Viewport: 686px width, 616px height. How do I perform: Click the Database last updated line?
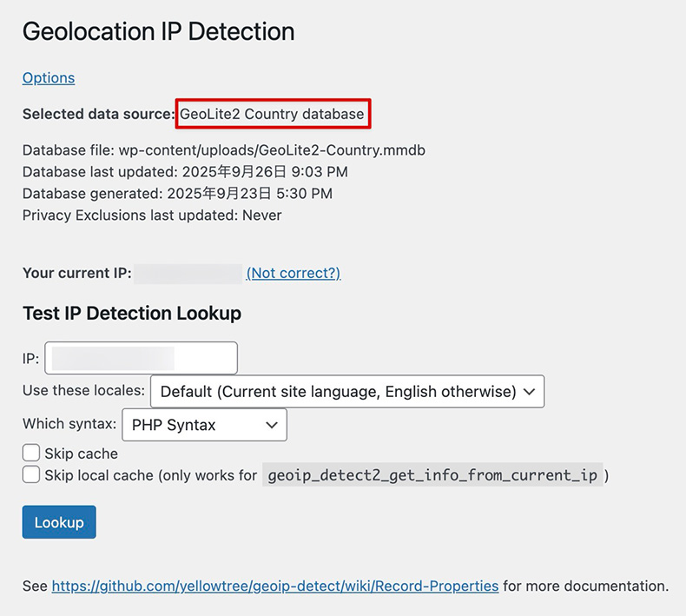click(185, 172)
